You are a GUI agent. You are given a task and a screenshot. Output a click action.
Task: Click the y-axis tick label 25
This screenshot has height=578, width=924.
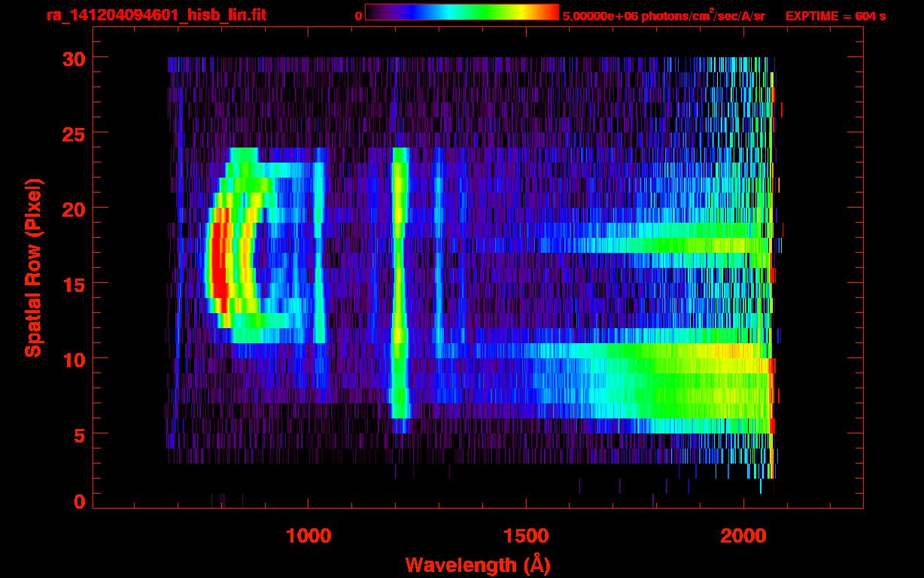coord(72,132)
